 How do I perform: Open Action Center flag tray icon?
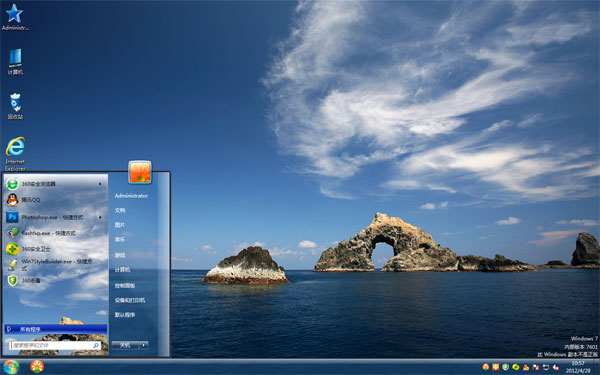[x=536, y=367]
